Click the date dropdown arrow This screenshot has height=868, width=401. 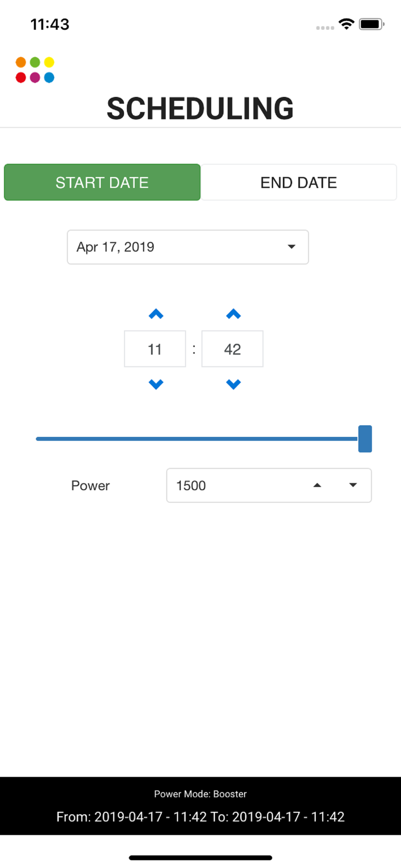tap(292, 247)
